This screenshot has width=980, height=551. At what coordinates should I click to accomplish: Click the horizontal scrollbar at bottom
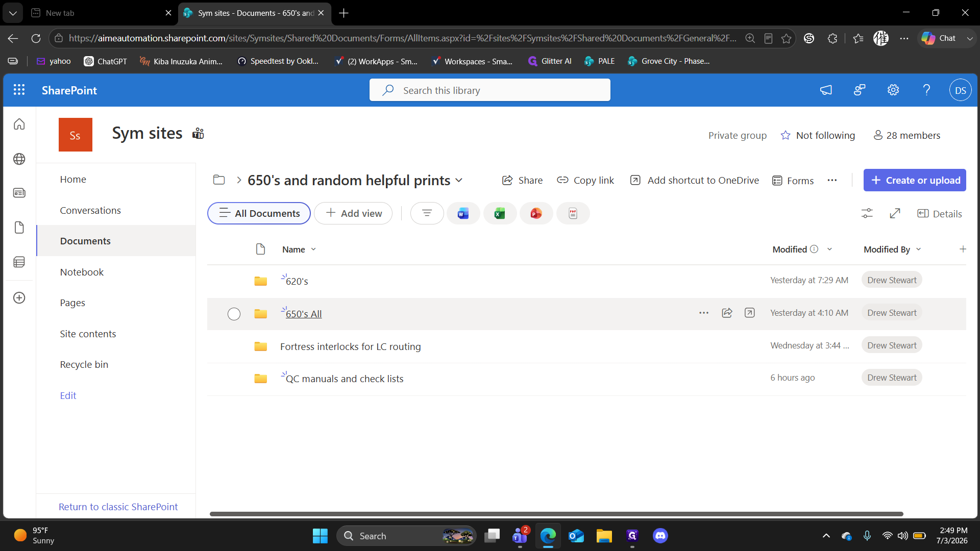point(556,514)
